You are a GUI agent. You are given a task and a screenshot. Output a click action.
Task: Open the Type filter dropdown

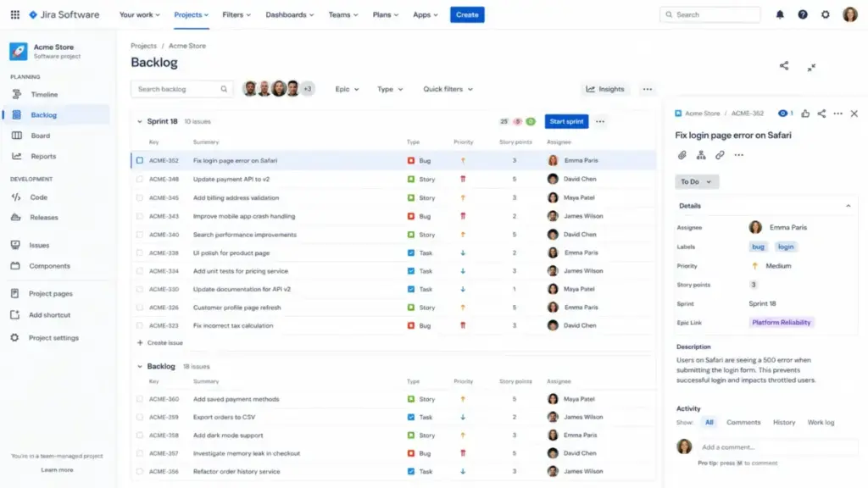click(x=390, y=89)
